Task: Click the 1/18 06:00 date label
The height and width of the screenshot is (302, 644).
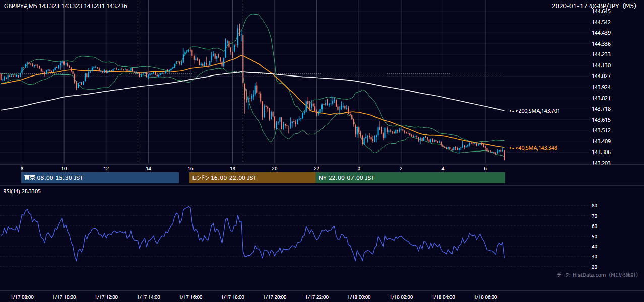Action: click(x=485, y=297)
